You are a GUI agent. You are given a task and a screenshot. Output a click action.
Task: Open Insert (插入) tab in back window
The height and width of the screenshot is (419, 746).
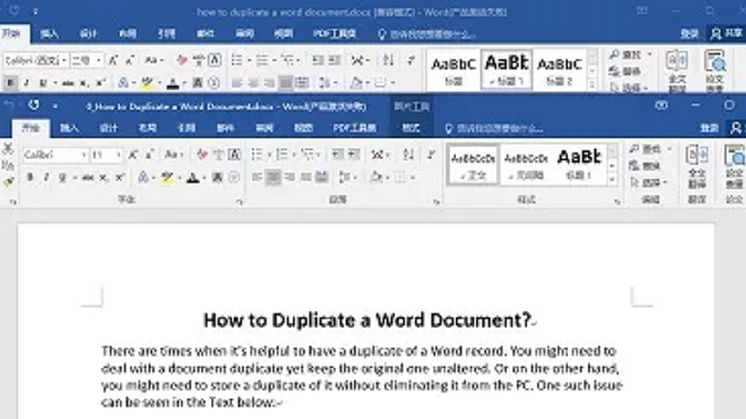click(x=49, y=34)
